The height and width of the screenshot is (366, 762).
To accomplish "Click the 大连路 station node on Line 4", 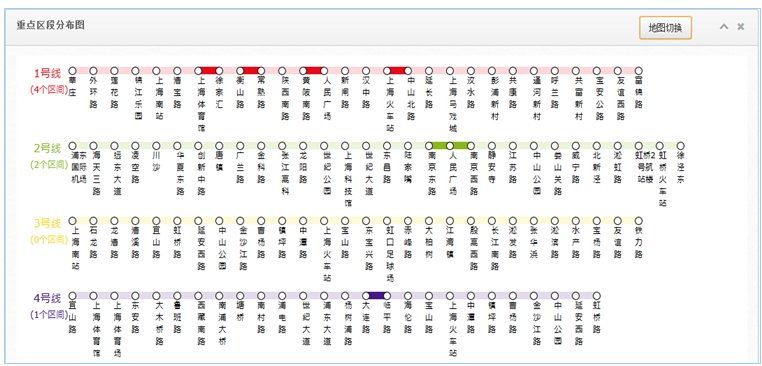I will (366, 295).
